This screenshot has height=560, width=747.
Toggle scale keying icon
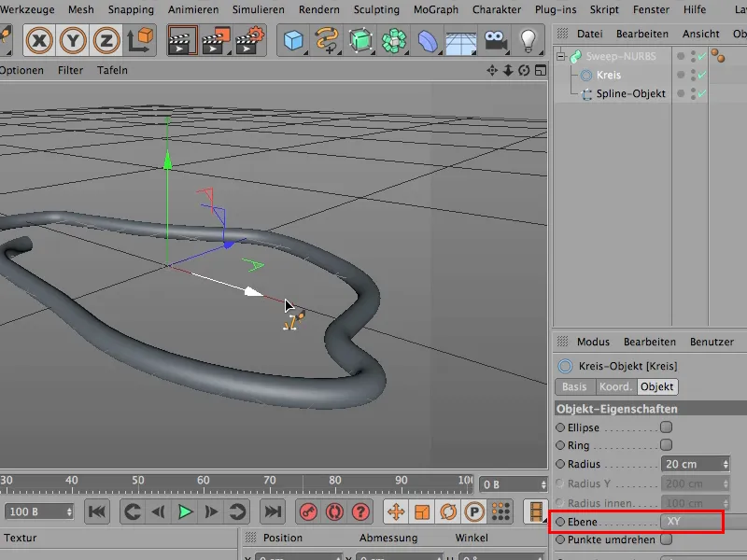point(422,511)
